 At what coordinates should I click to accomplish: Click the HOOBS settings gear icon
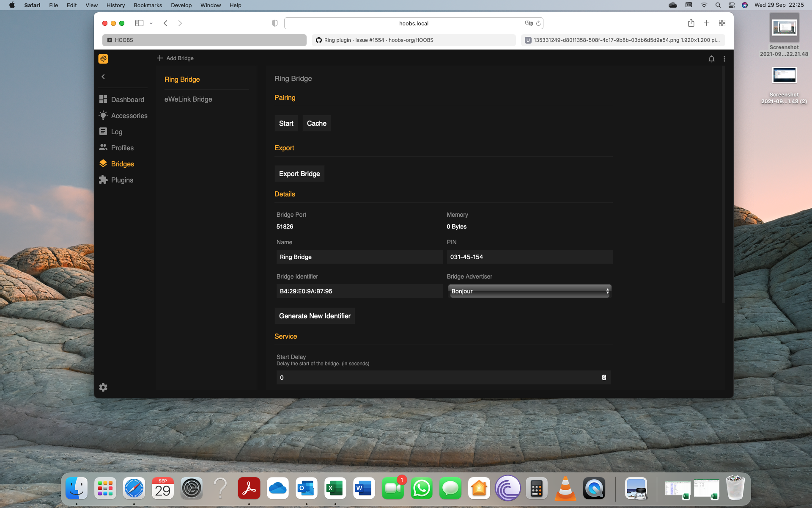[x=103, y=387]
